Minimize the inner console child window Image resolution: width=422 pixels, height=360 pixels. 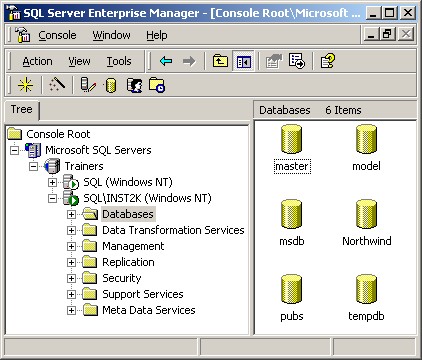point(371,34)
